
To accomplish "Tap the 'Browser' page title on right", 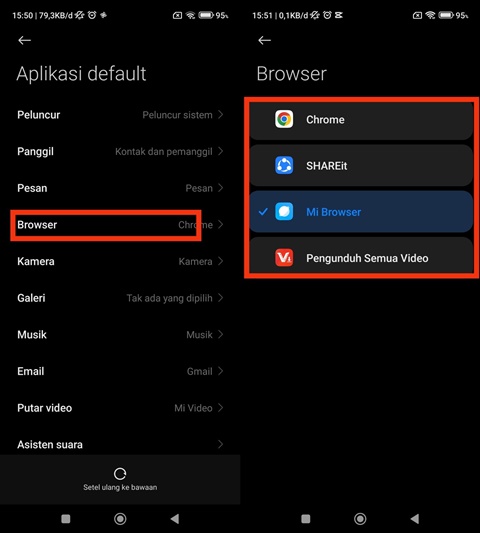I will [291, 74].
